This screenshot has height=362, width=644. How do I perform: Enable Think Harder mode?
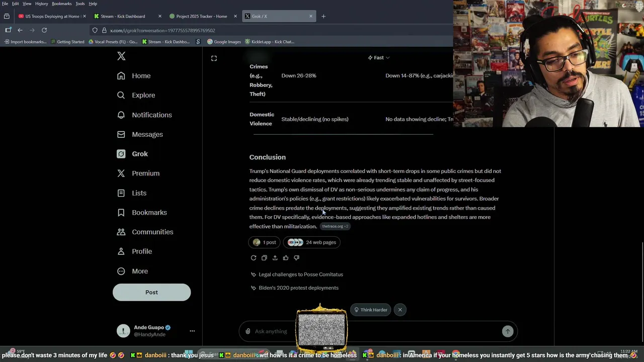pyautogui.click(x=371, y=310)
